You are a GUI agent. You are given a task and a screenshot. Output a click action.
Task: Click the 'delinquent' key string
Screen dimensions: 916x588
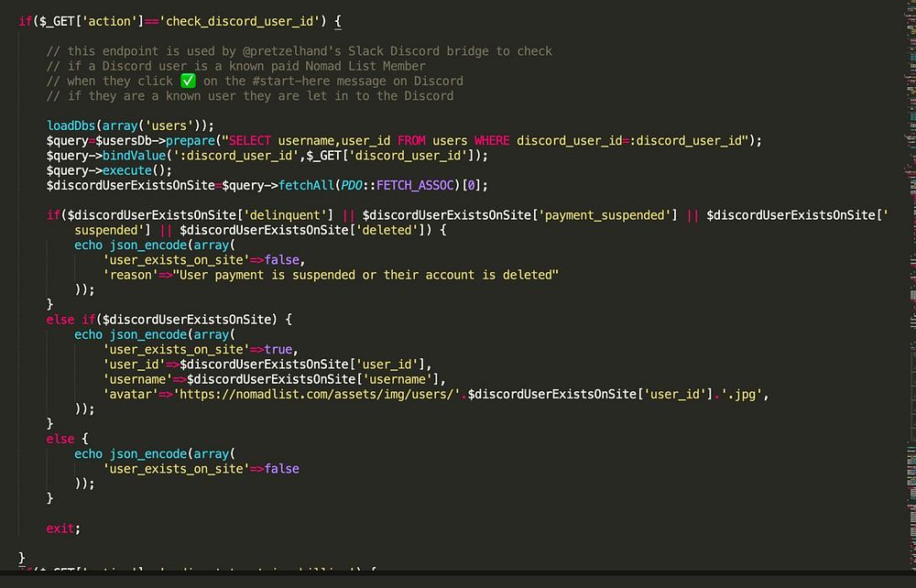[x=285, y=215]
